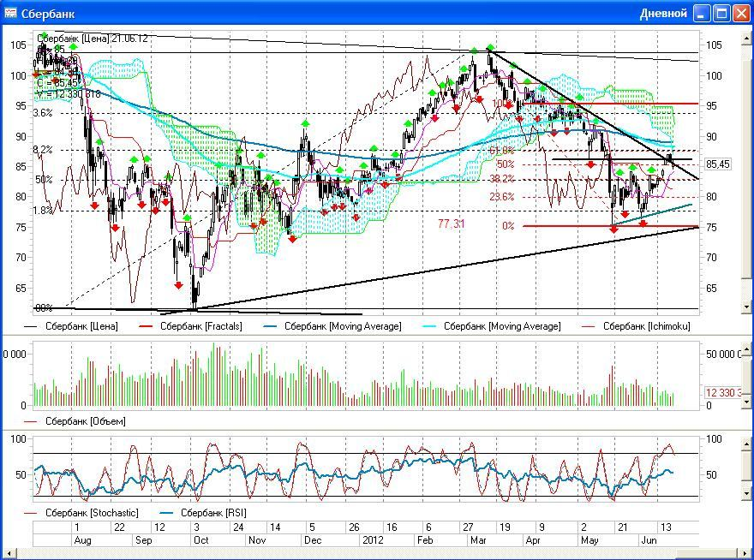Click the red '38,2%' Fibonacci level label
Viewport: 754px width, 560px height.
pos(501,179)
